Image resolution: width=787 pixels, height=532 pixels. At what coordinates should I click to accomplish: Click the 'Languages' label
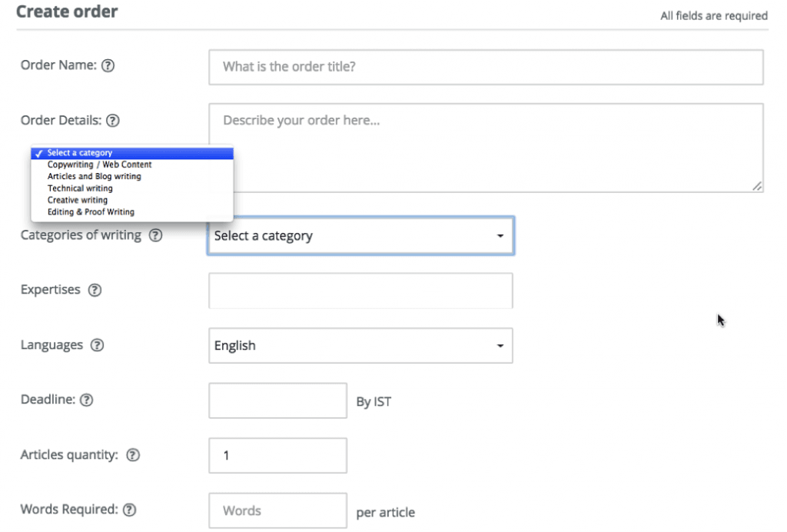pos(51,345)
